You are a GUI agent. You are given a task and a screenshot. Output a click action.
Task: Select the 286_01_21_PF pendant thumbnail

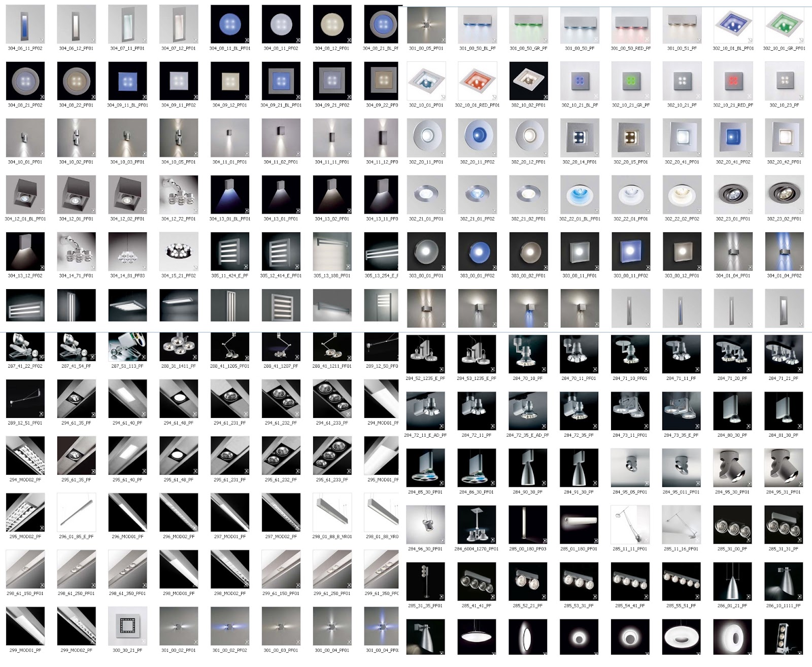(733, 581)
